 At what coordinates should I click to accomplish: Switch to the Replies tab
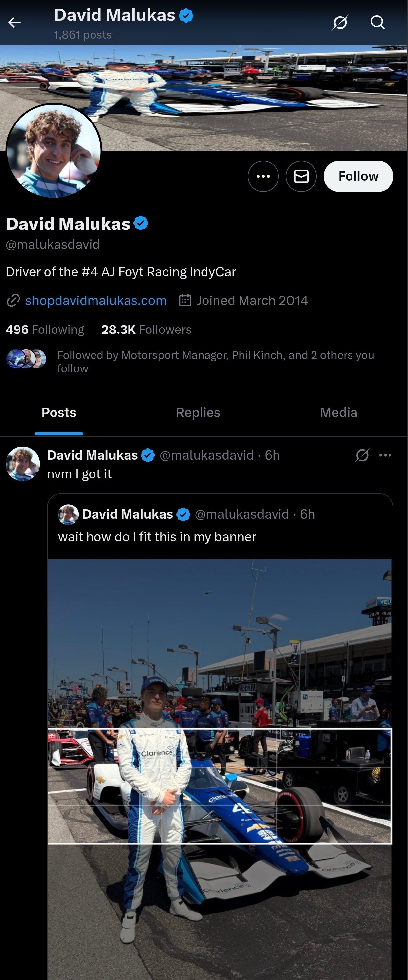[198, 413]
